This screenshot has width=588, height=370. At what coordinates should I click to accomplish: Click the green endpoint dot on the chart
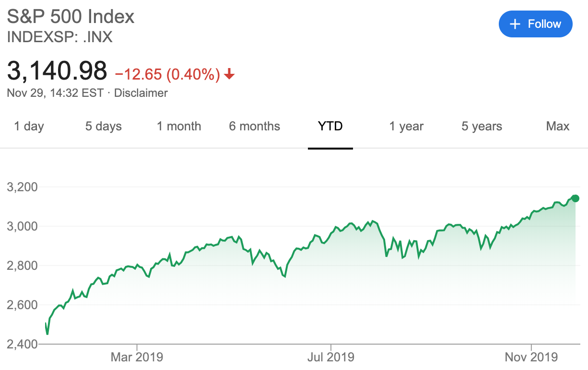click(x=576, y=198)
